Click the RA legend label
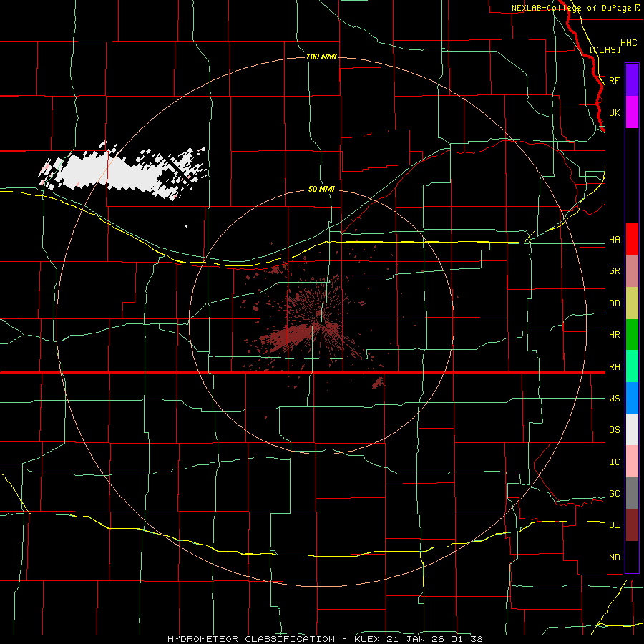 click(614, 367)
